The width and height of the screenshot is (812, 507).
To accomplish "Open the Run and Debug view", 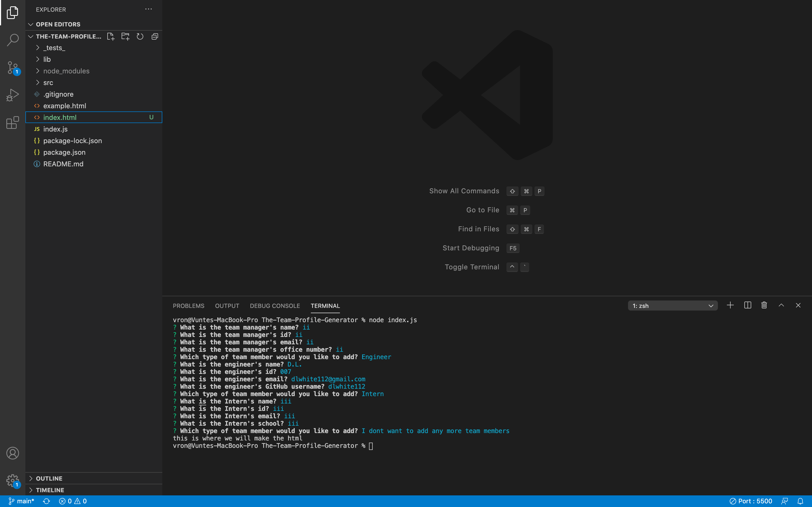I will (x=12, y=95).
